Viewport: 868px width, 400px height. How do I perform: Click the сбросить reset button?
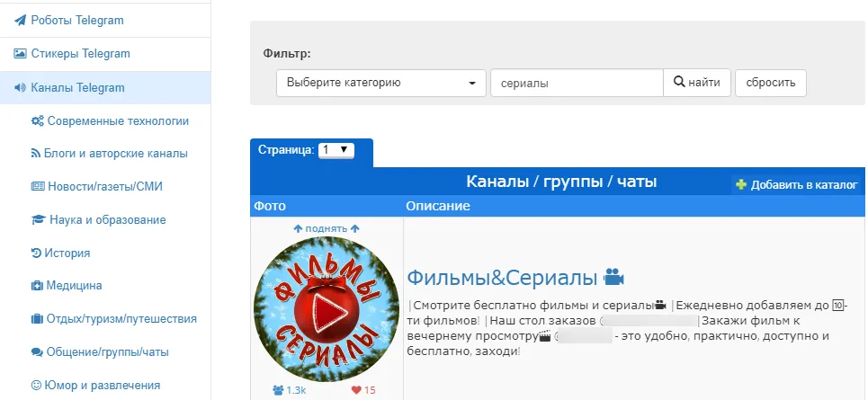(x=771, y=83)
